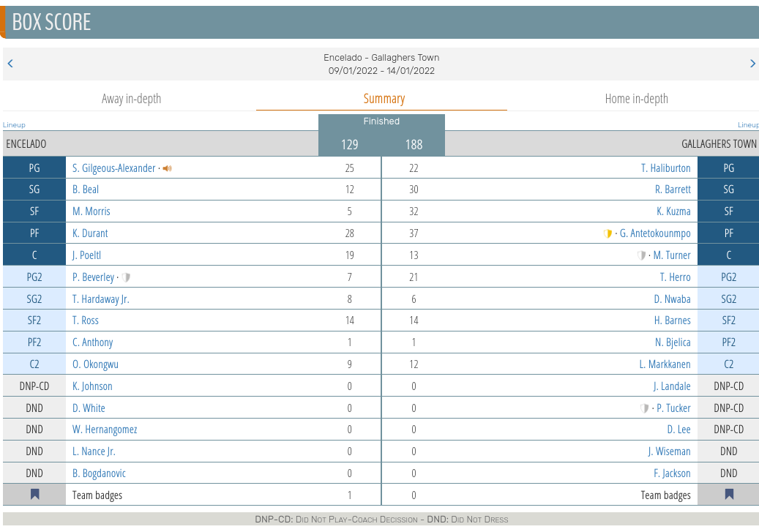Click R. Barrett player name

click(x=673, y=190)
